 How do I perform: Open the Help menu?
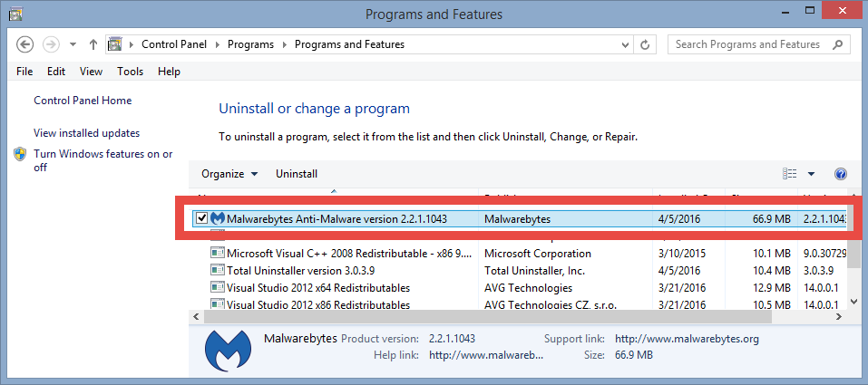pos(169,72)
